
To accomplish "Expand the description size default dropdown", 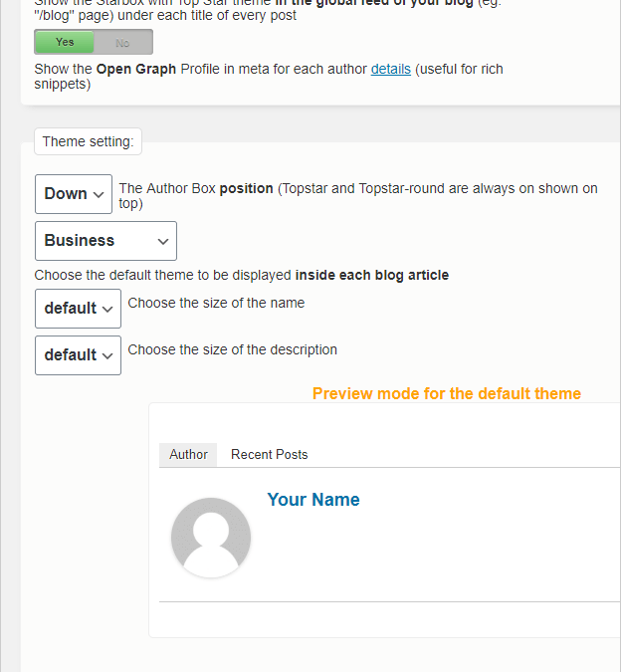I will pos(78,355).
